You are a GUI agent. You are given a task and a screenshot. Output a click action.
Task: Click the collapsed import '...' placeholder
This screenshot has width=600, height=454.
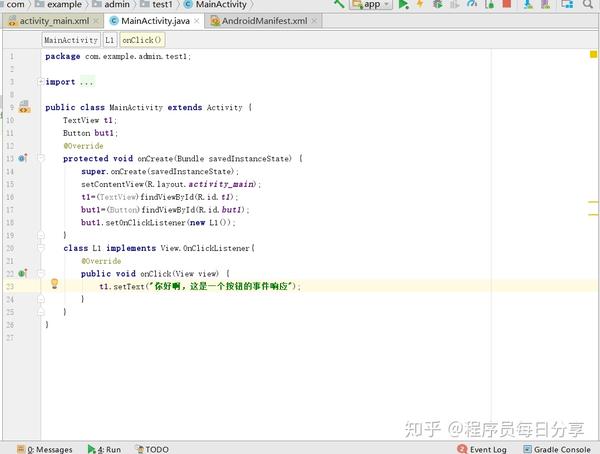click(x=86, y=82)
